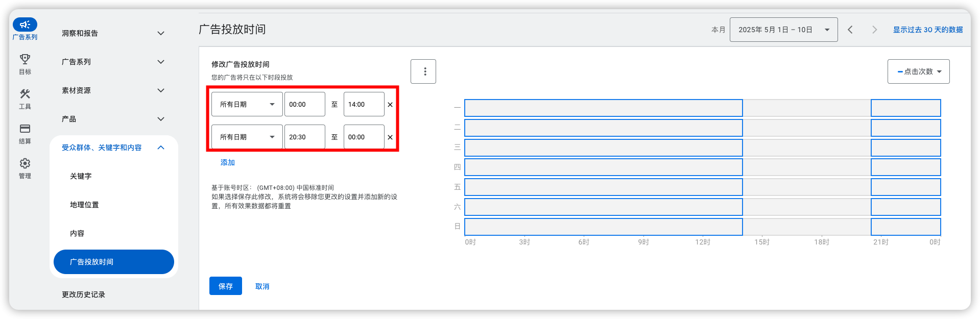Click the 20:30 start time field
Image resolution: width=980 pixels, height=319 pixels.
pyautogui.click(x=304, y=137)
